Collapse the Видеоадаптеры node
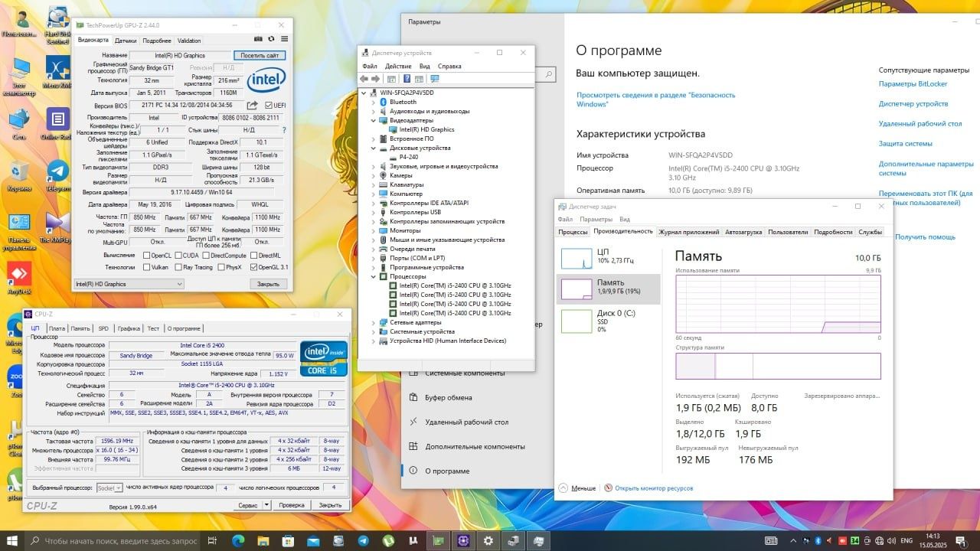 click(x=374, y=120)
